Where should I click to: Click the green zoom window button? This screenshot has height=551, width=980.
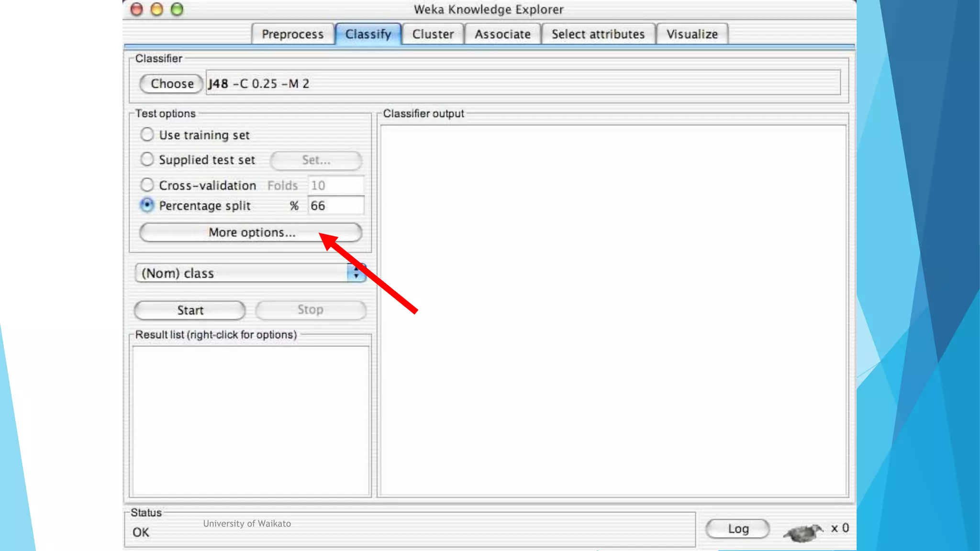[177, 9]
